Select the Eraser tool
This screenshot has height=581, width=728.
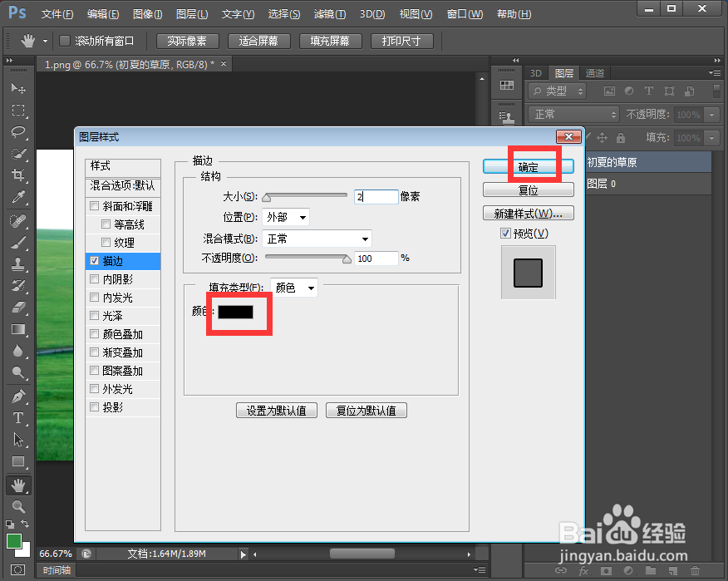point(18,308)
